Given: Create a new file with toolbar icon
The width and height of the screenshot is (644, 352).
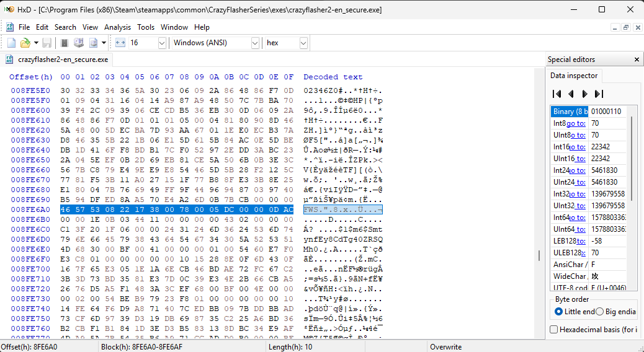Looking at the screenshot, I should click(x=11, y=43).
